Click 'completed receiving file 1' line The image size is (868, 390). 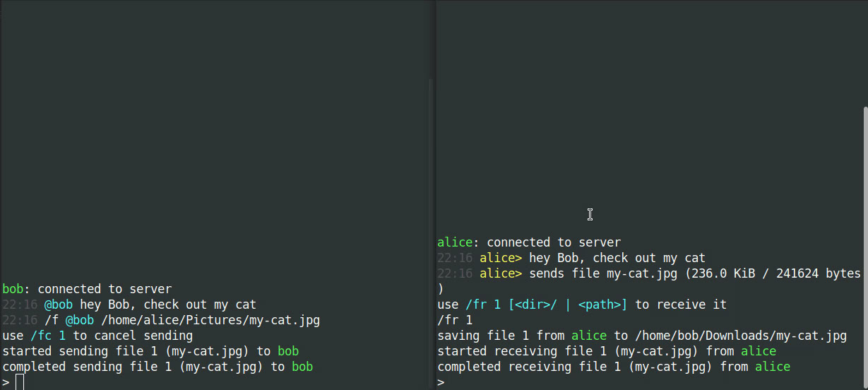(x=614, y=367)
